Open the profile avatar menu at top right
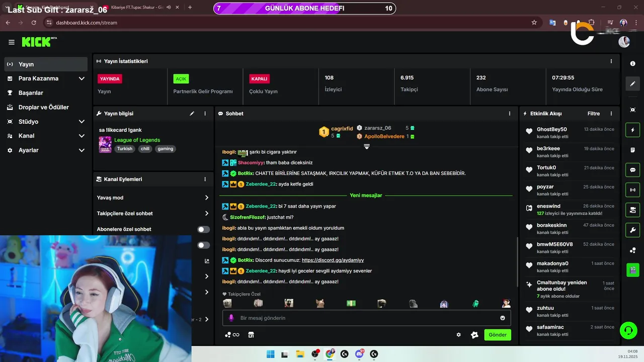Viewport: 644px width, 362px height. tap(624, 42)
